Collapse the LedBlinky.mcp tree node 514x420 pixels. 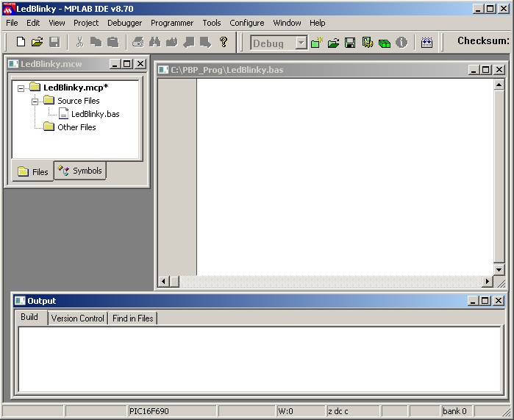tap(21, 88)
